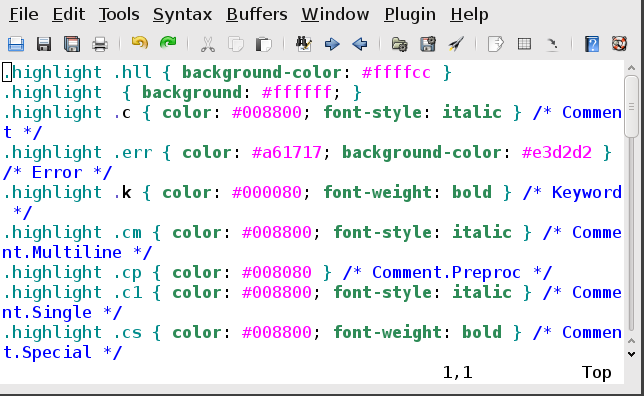Image resolution: width=644 pixels, height=396 pixels.
Task: Redo with the green arrow icon
Action: 168,43
